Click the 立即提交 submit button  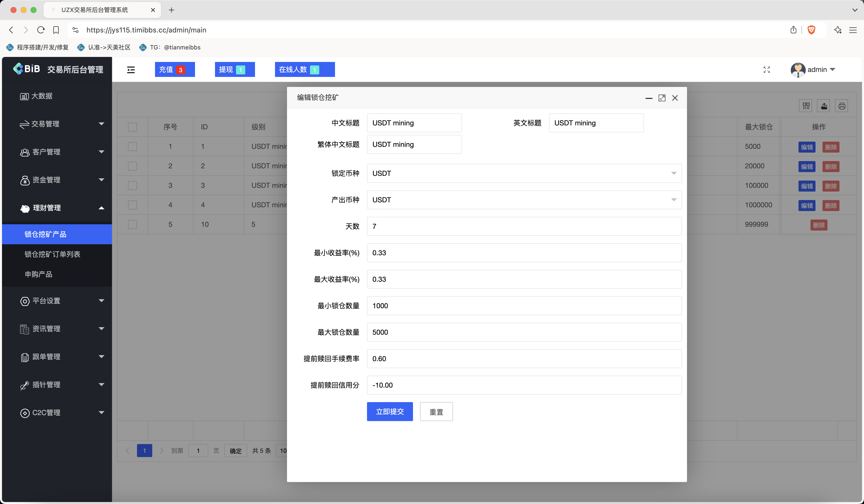389,412
